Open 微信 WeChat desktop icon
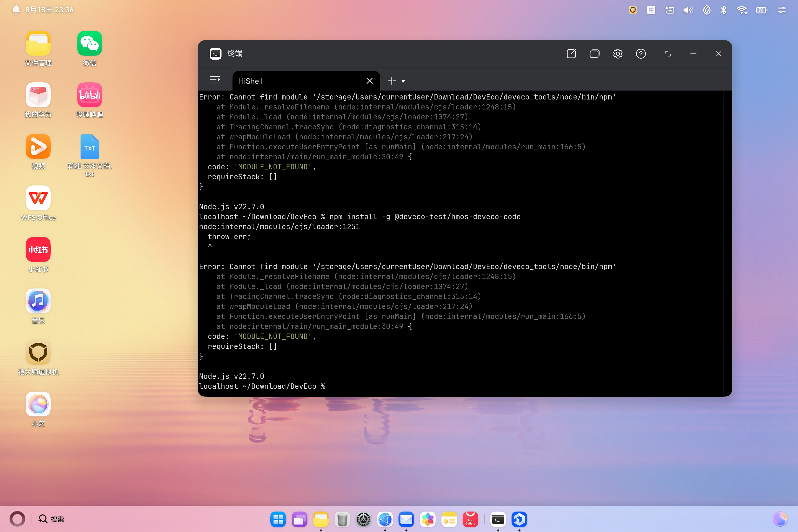 (x=90, y=49)
